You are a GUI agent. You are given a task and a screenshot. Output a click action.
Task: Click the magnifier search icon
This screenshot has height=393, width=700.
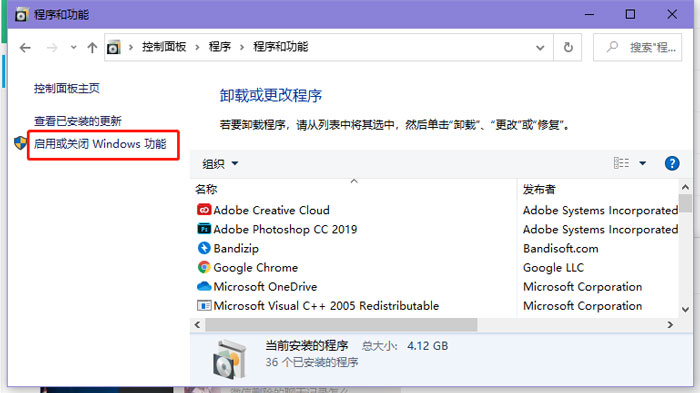pyautogui.click(x=612, y=46)
